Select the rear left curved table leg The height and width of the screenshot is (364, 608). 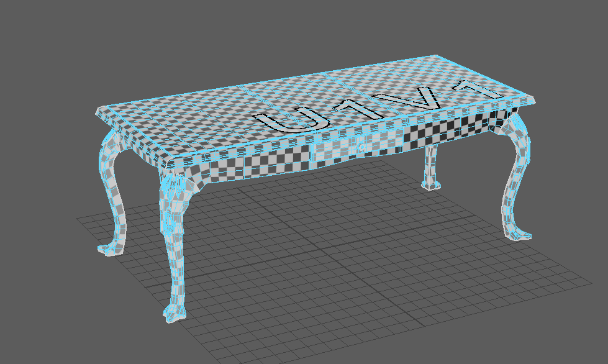pyautogui.click(x=111, y=194)
